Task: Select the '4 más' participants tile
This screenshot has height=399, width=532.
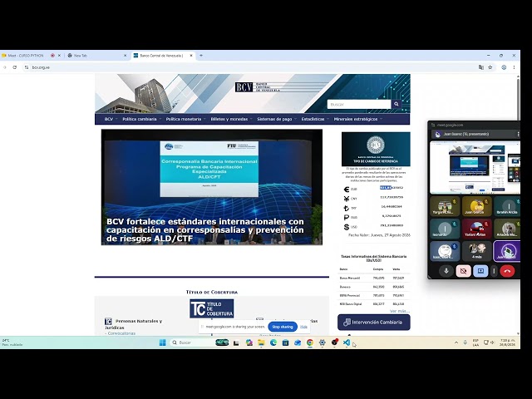Action: click(x=476, y=251)
